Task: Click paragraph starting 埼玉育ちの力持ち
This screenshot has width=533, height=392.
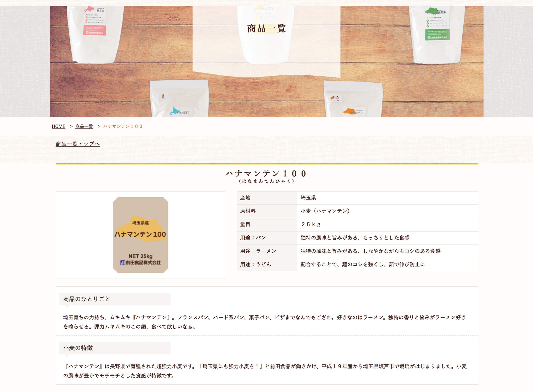Action: pyautogui.click(x=265, y=322)
